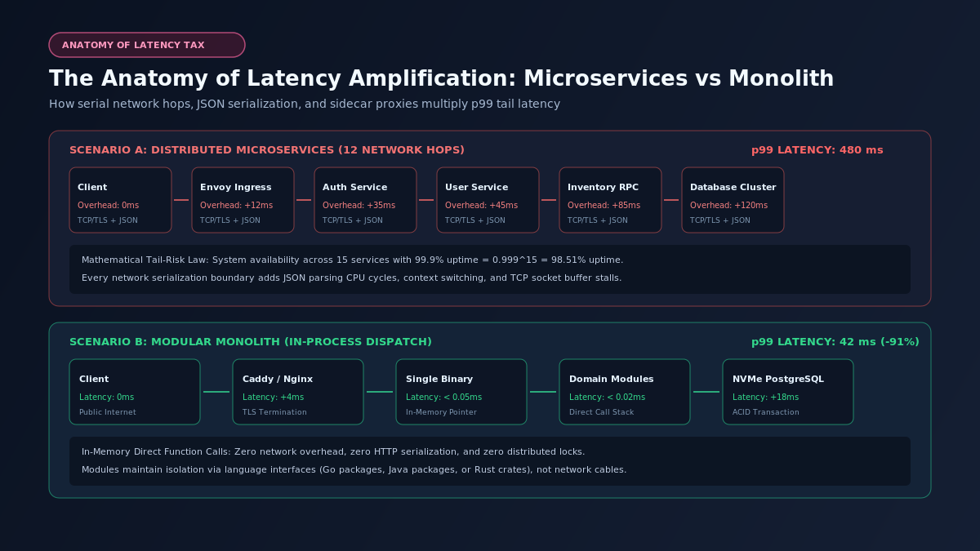This screenshot has height=551, width=980.
Task: Click "TCP/TLS + JSON" under Envoy Ingress
Action: pos(230,220)
